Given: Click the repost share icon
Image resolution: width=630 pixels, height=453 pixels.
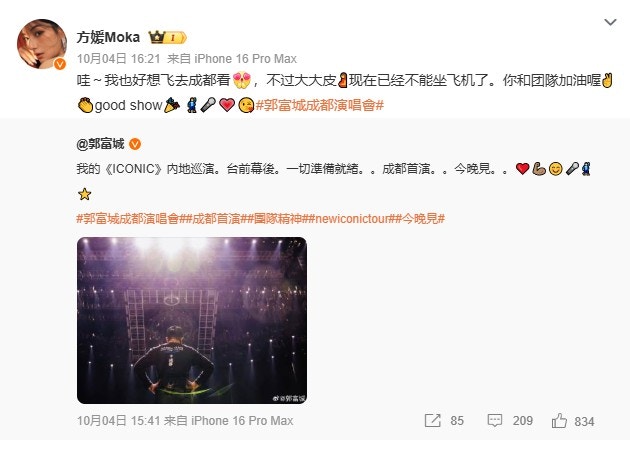Looking at the screenshot, I should point(432,421).
